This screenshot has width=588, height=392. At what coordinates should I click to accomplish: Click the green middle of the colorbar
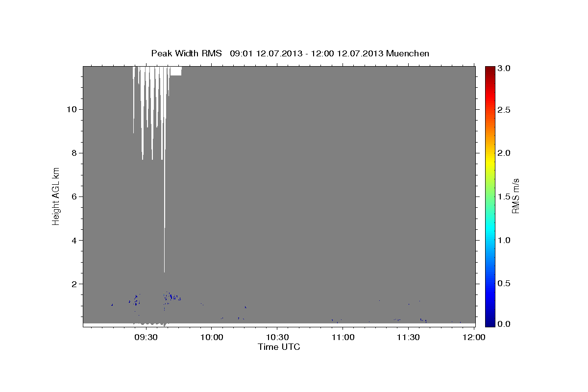[490, 196]
